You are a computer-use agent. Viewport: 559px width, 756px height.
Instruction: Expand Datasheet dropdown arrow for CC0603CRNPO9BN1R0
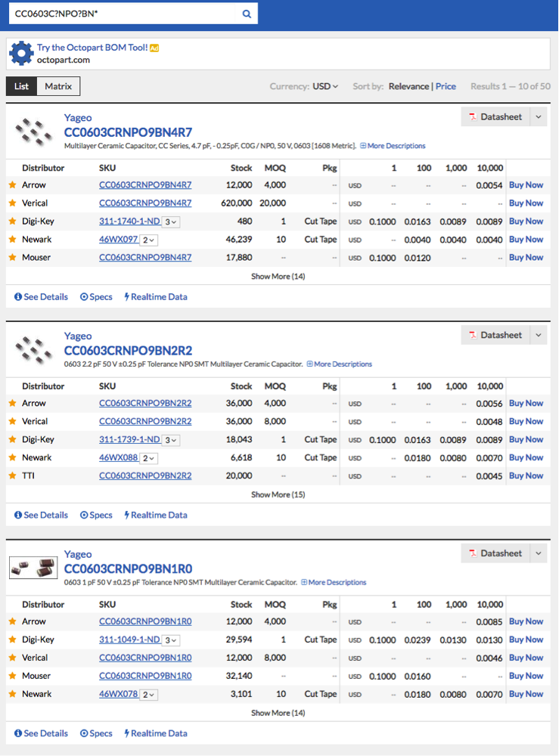[x=539, y=553]
